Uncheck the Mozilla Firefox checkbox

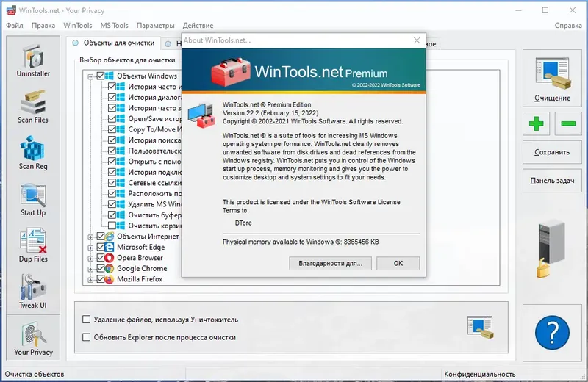[x=100, y=279]
